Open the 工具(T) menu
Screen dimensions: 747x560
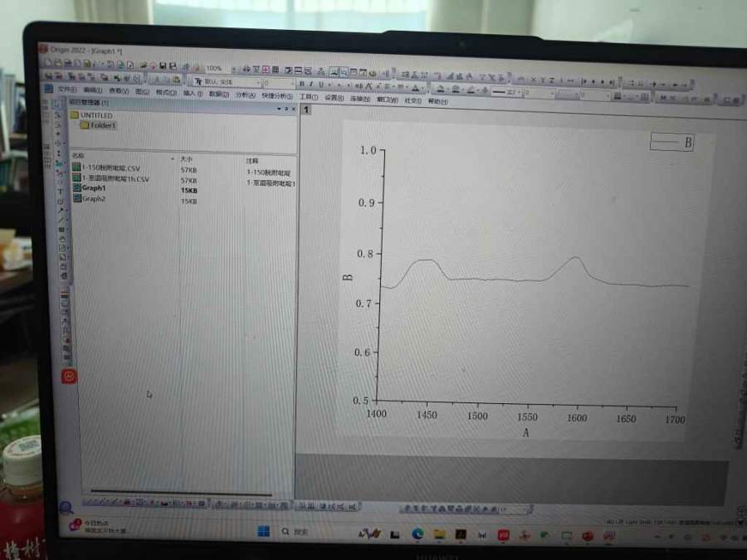coord(308,97)
